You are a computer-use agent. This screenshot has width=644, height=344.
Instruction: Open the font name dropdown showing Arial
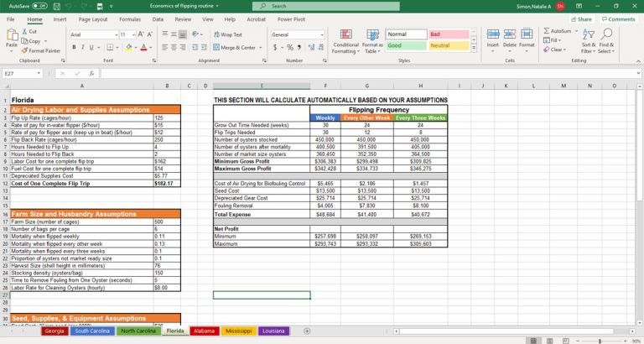(91, 34)
